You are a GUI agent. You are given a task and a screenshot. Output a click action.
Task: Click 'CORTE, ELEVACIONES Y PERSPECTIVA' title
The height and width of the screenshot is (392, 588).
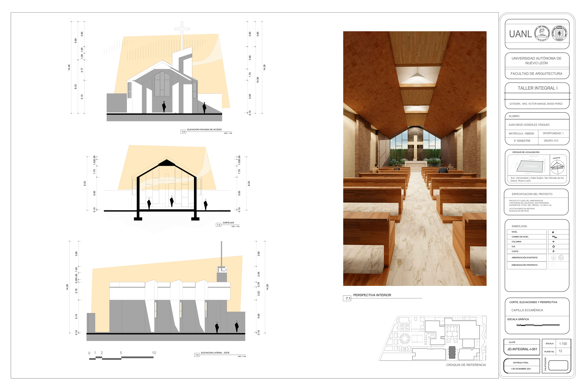tap(533, 302)
